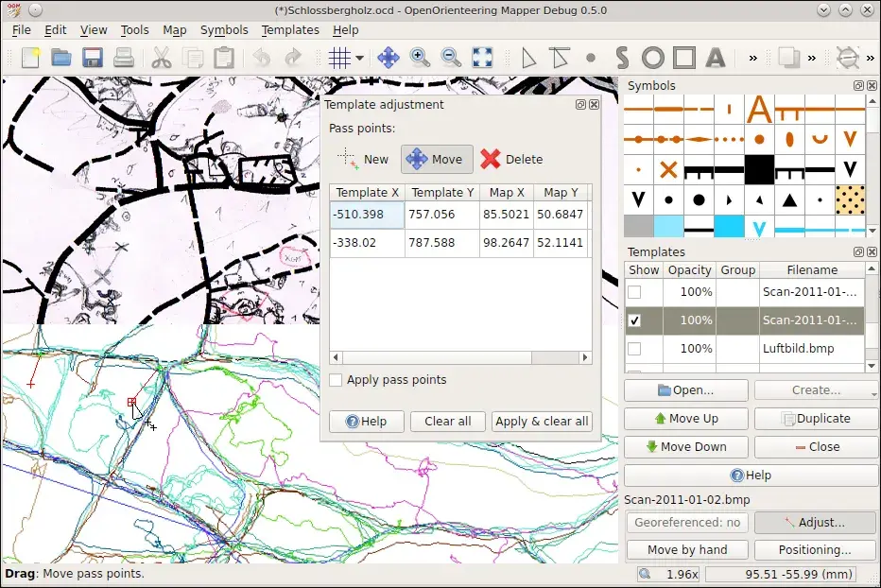The height and width of the screenshot is (588, 881).
Task: Expand the Positioning options button
Action: (x=815, y=550)
